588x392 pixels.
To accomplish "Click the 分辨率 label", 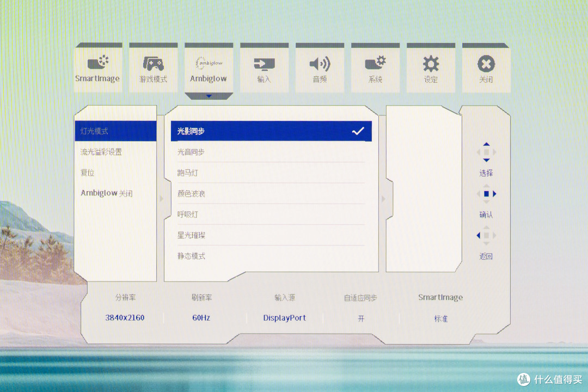I will 125,297.
